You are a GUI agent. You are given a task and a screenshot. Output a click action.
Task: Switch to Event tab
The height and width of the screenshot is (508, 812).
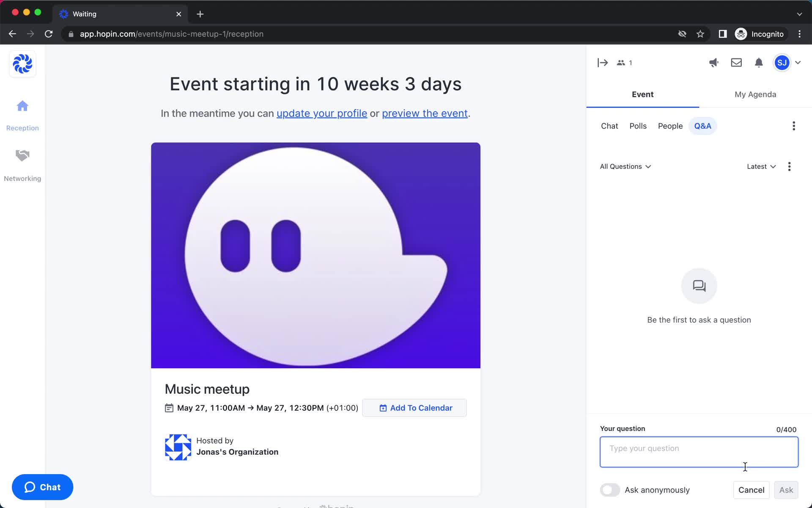(x=642, y=94)
